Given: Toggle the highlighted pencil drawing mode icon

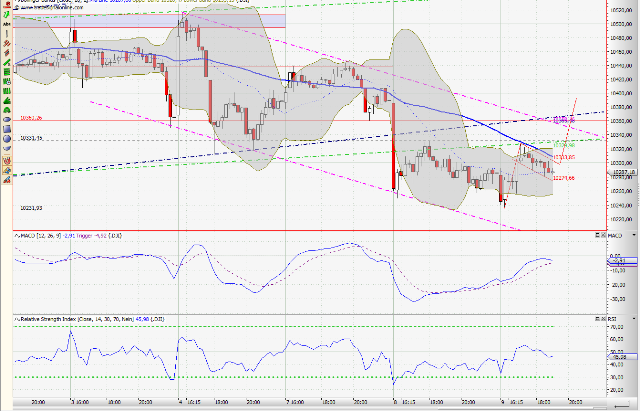Looking at the screenshot, I should 7,170.
